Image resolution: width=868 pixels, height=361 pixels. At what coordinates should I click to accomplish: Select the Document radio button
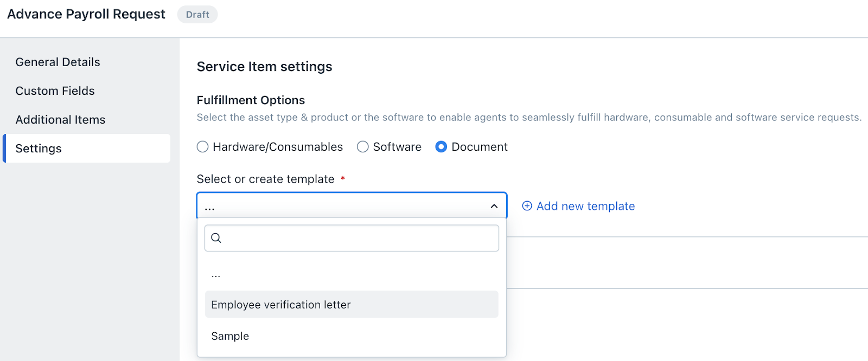[x=442, y=147]
